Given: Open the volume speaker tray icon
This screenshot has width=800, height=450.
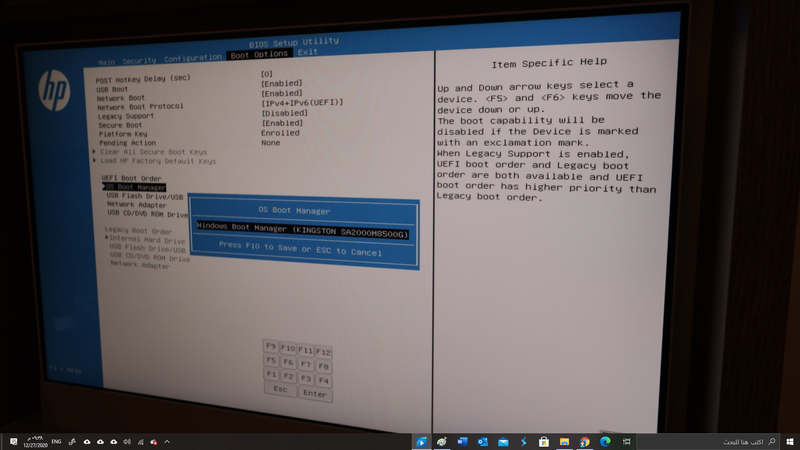Looking at the screenshot, I should click(127, 442).
